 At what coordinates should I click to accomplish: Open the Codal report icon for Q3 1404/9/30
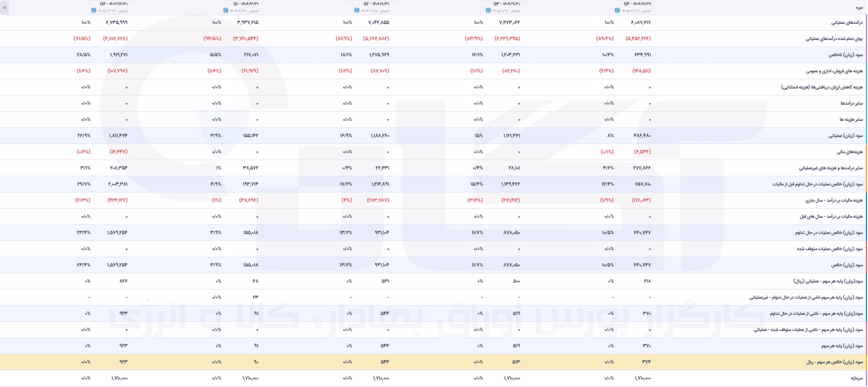[x=488, y=10]
